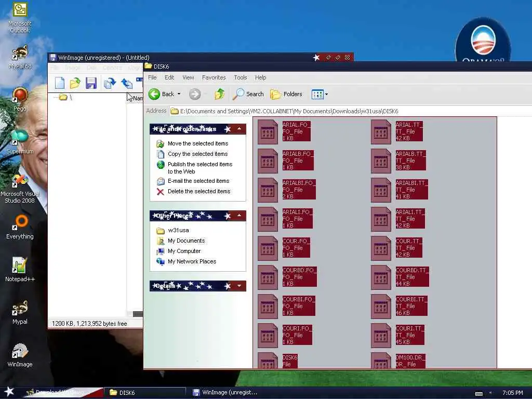The width and height of the screenshot is (532, 399).
Task: Click E-mail the selected items link
Action: point(198,181)
